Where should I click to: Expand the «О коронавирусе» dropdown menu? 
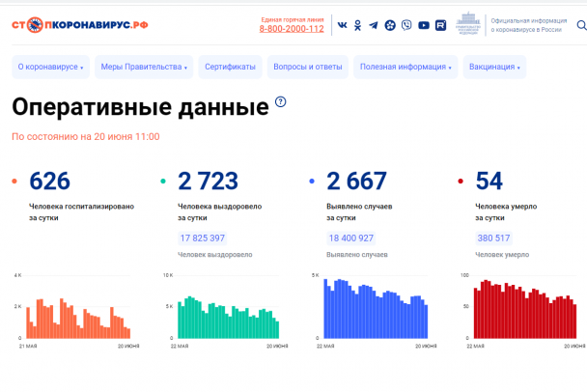pos(50,68)
